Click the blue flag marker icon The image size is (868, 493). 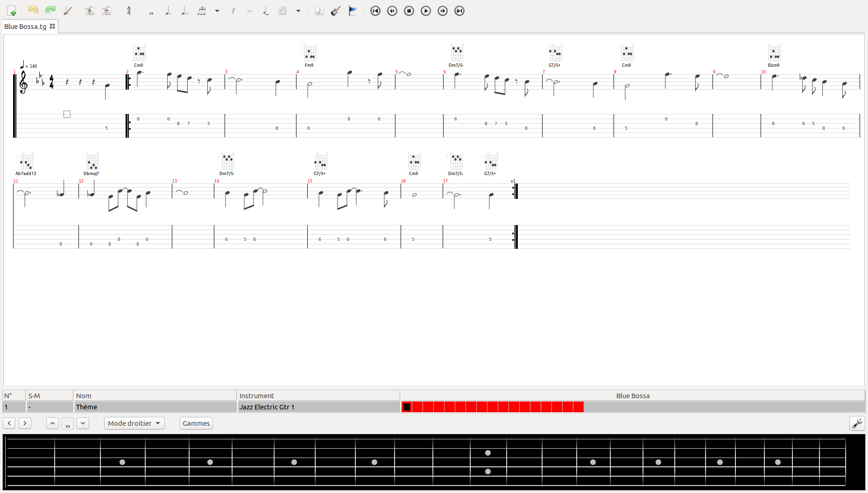[353, 11]
